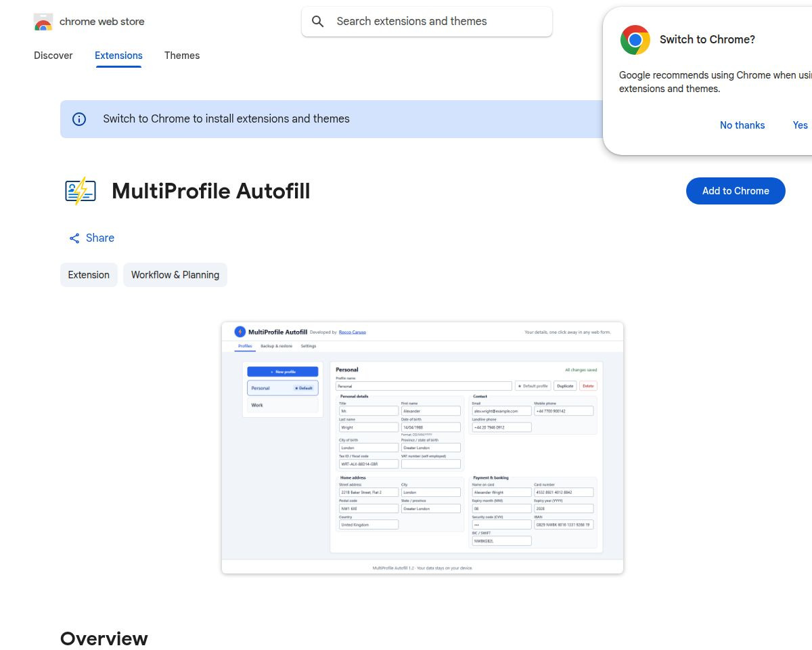The width and height of the screenshot is (812, 650).
Task: Focus the Search extensions and themes field
Action: pos(427,22)
